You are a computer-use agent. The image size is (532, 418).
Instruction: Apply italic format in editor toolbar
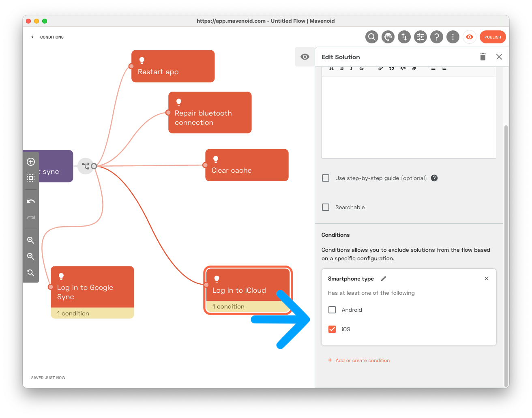click(x=351, y=69)
